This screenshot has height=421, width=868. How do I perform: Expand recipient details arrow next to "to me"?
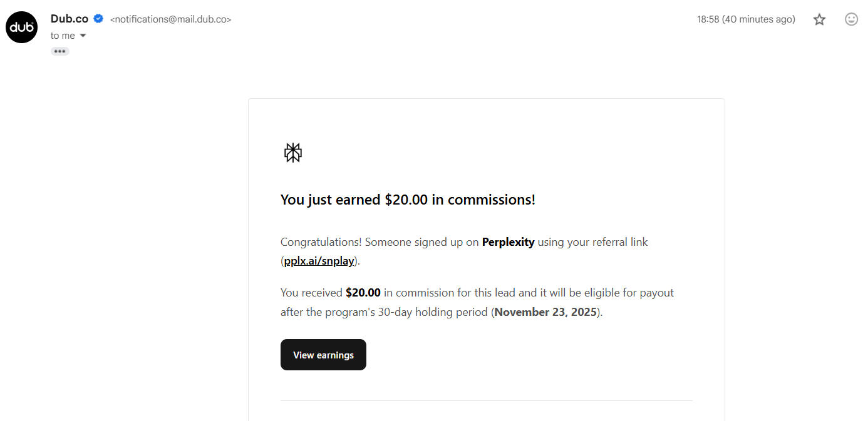[83, 36]
